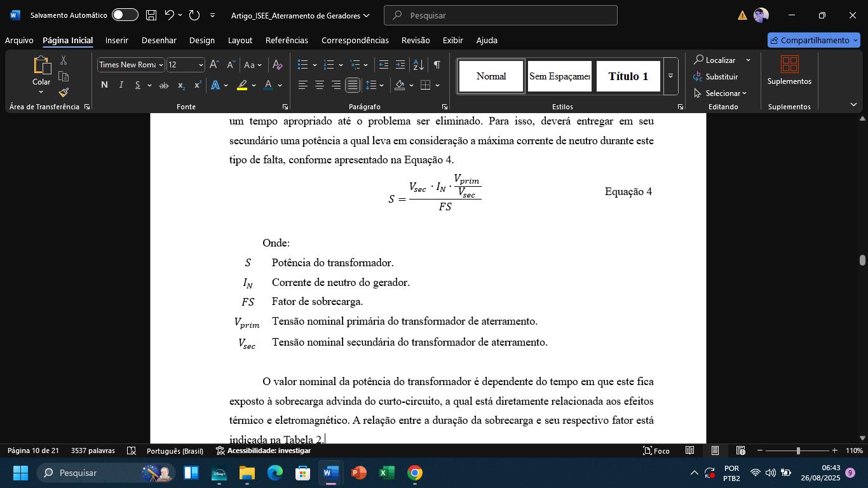Decrease paragraph indent

383,65
